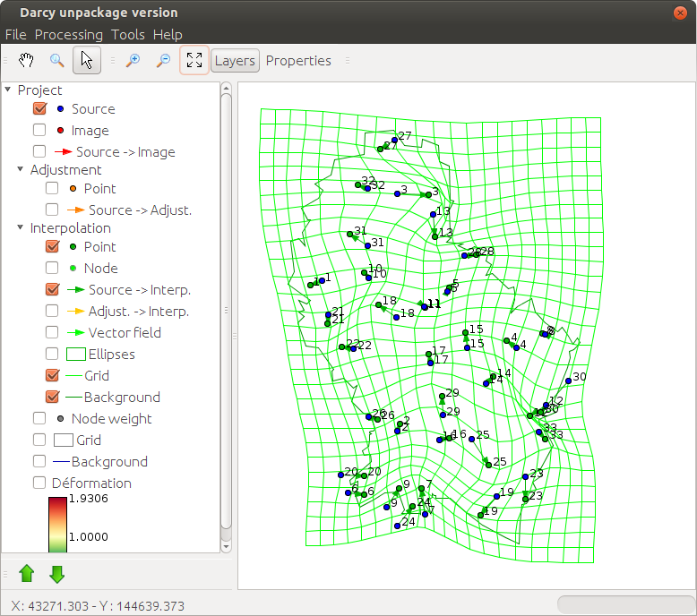Collapse the Project tree group

click(x=9, y=90)
